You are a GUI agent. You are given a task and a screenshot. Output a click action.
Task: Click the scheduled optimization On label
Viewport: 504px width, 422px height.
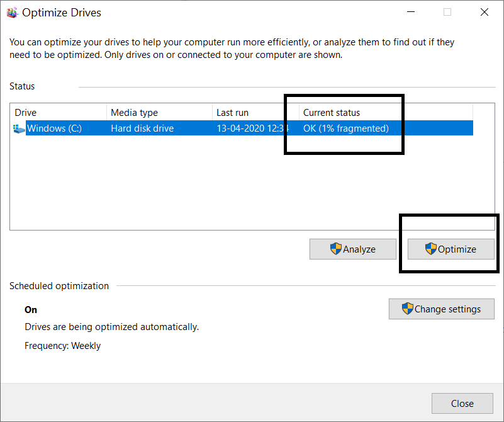(30, 309)
